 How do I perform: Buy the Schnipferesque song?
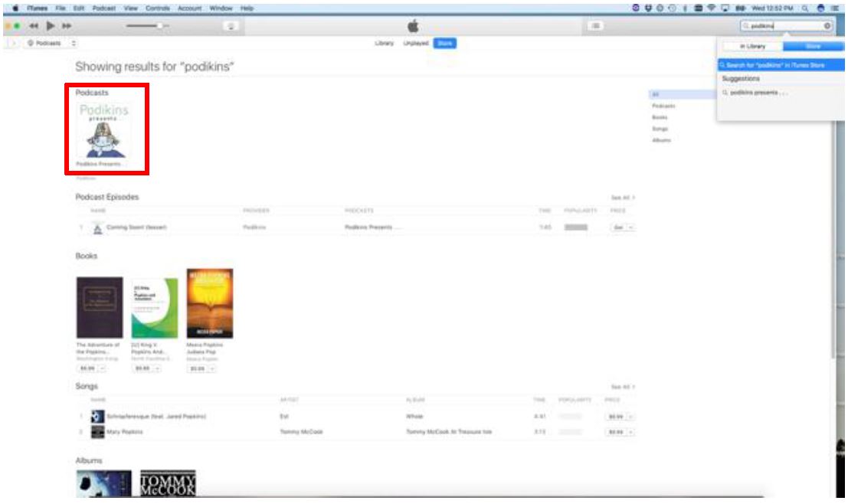[x=615, y=417]
